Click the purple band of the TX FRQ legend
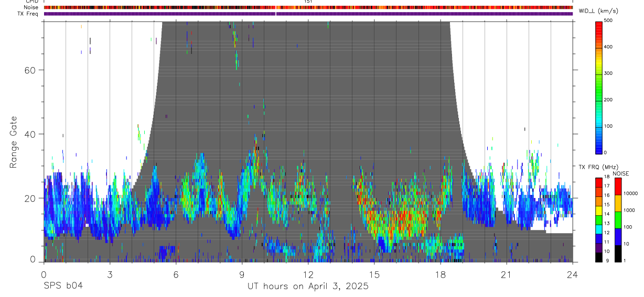The height and width of the screenshot is (297, 644). 598,248
